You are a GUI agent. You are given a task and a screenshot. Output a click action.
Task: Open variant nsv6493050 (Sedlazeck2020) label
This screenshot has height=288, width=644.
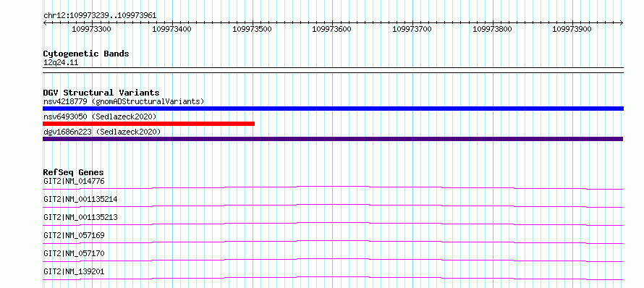(100, 117)
